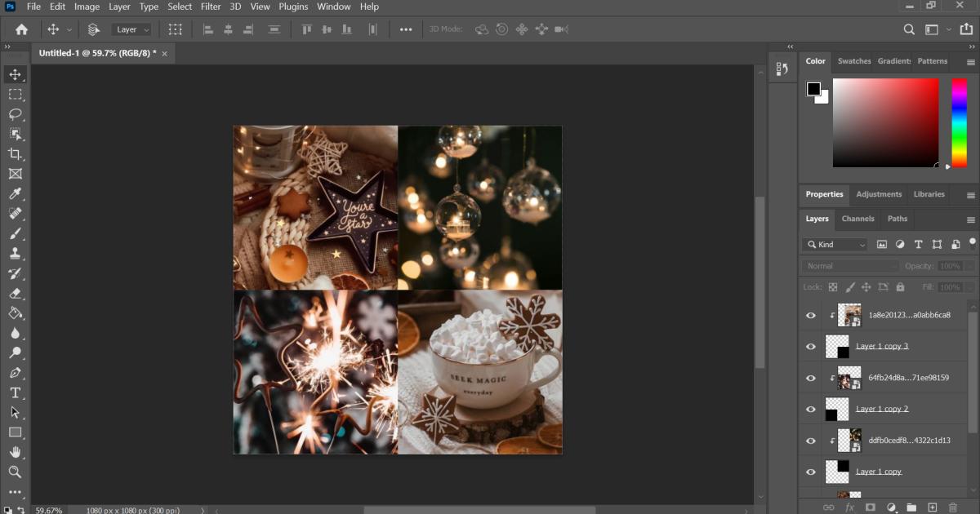
Task: Choose the Eyedropper tool
Action: coord(15,194)
